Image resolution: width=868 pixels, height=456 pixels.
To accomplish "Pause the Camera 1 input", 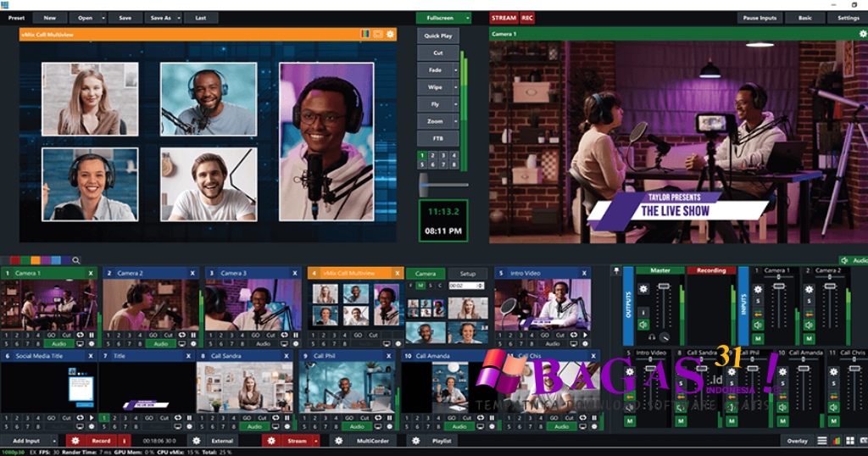I will tap(92, 336).
